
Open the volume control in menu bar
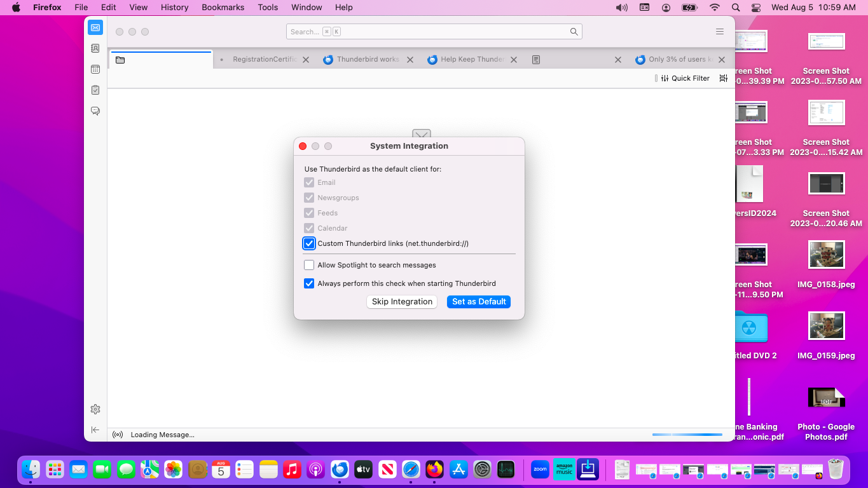click(x=622, y=8)
